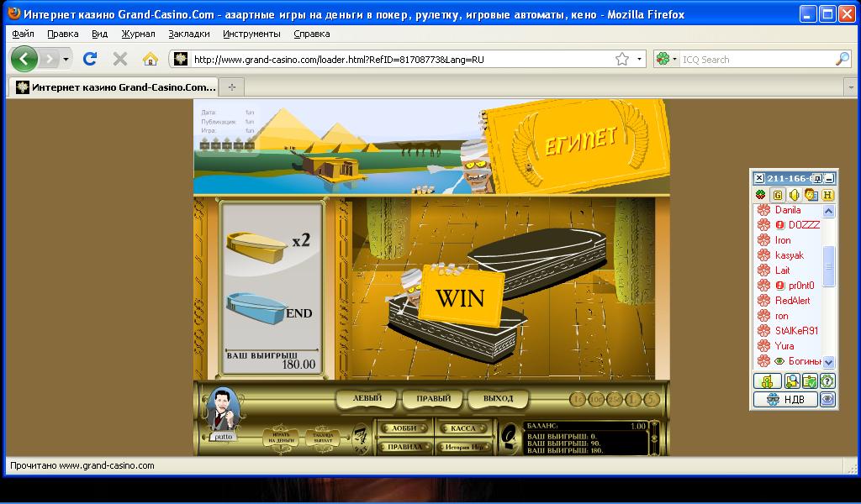The height and width of the screenshot is (504, 861).
Task: Select the 1 dollar coin chip
Action: [x=633, y=400]
